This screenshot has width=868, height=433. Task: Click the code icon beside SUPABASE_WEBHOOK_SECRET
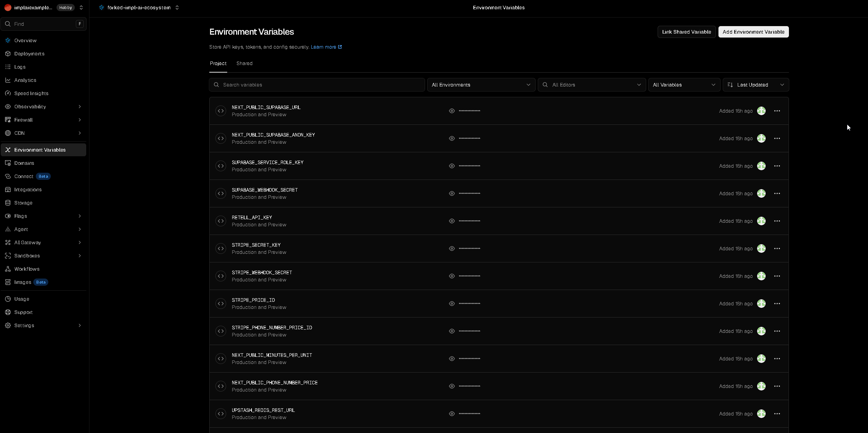pos(221,193)
